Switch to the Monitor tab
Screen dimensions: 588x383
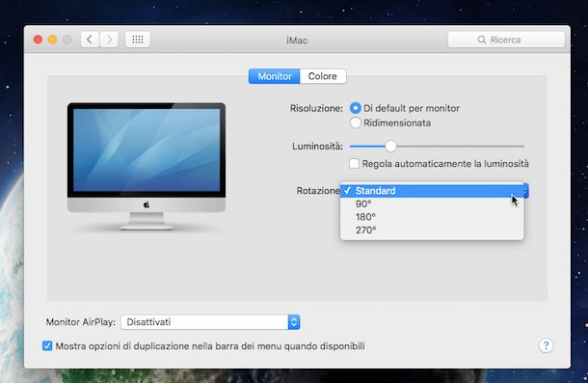tap(275, 76)
